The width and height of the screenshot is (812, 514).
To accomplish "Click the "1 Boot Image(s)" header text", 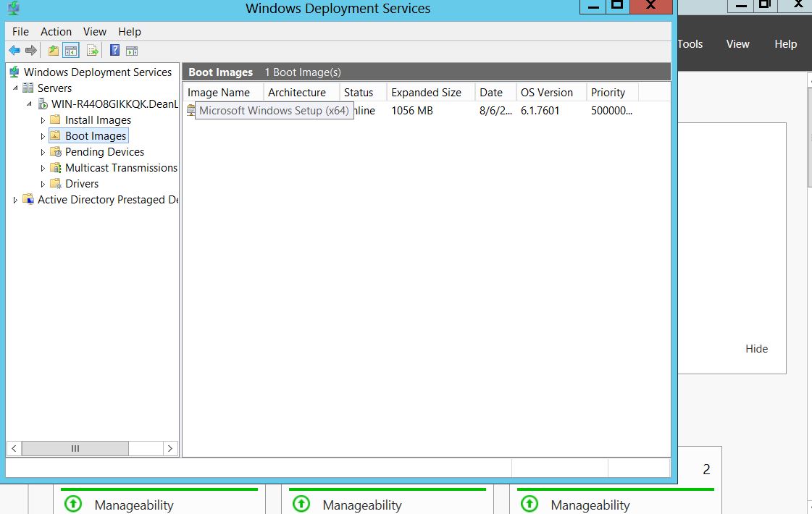I will click(303, 72).
